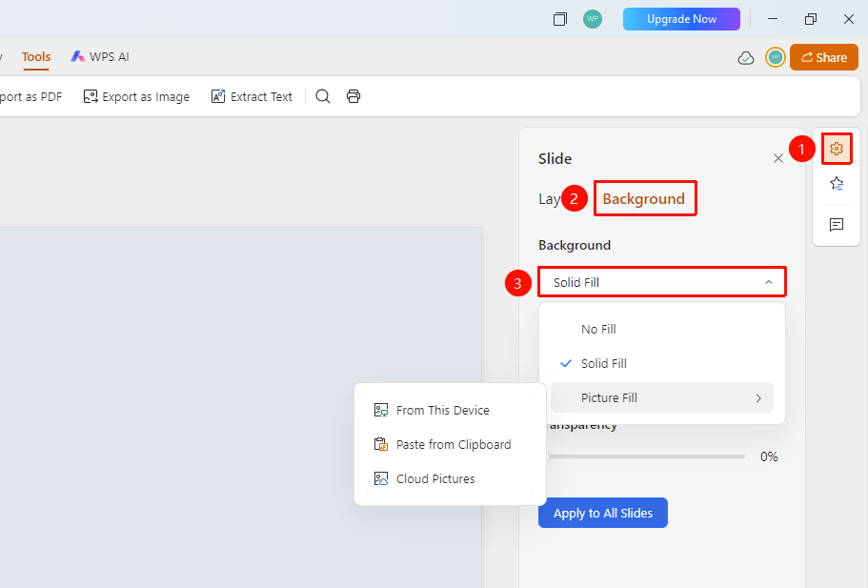Viewport: 868px width, 588px height.
Task: Click the Upgrade Now button
Action: coord(681,19)
